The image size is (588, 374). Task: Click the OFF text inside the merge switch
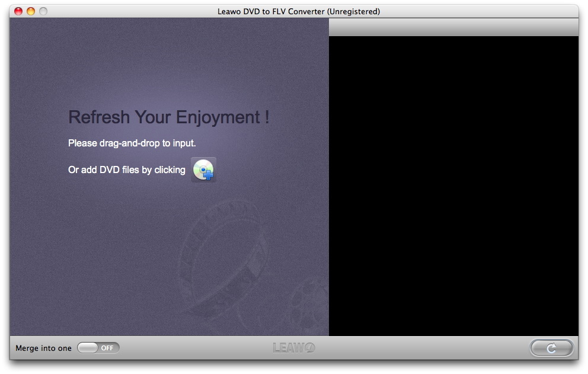click(107, 348)
